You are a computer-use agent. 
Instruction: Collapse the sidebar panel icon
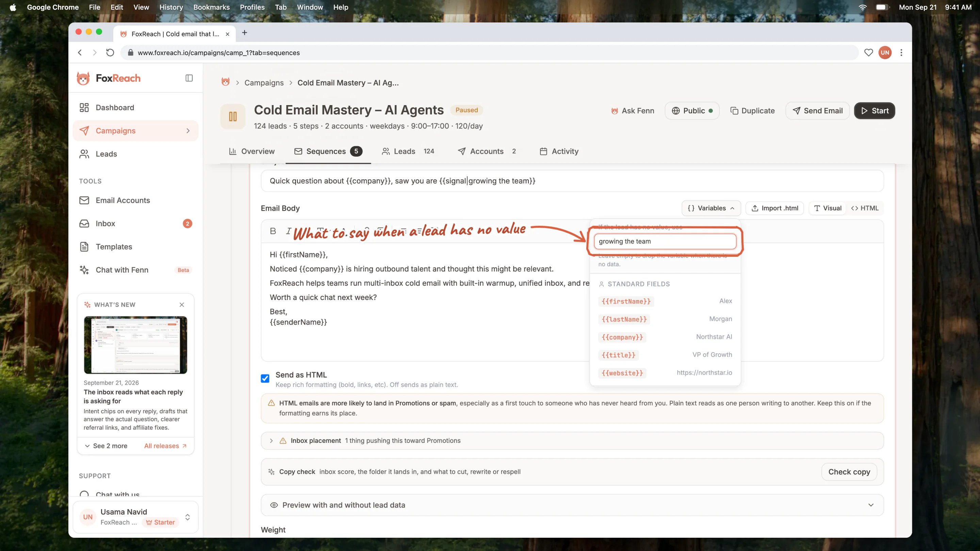pyautogui.click(x=189, y=78)
